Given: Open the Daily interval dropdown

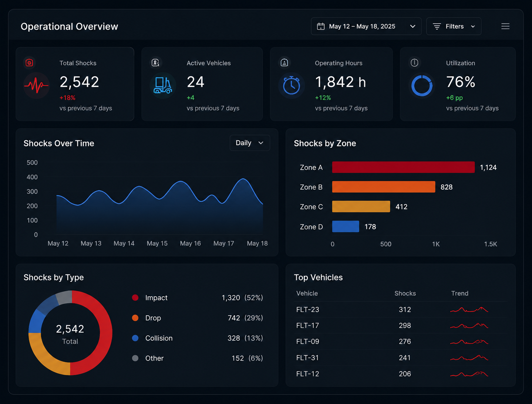Looking at the screenshot, I should point(250,143).
